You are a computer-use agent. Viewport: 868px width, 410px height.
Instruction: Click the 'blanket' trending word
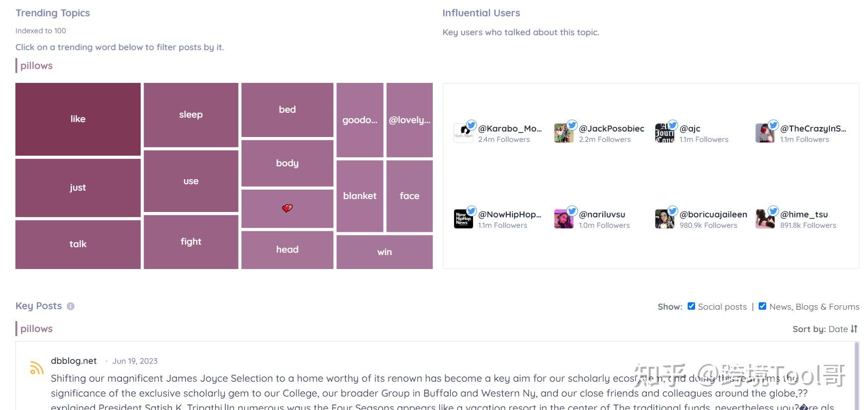[x=360, y=196]
